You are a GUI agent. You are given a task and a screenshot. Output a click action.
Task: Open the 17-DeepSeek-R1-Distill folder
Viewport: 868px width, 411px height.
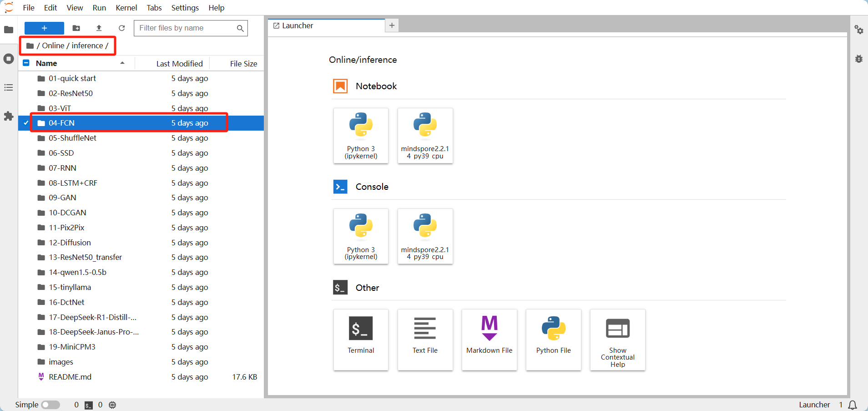pyautogui.click(x=92, y=317)
